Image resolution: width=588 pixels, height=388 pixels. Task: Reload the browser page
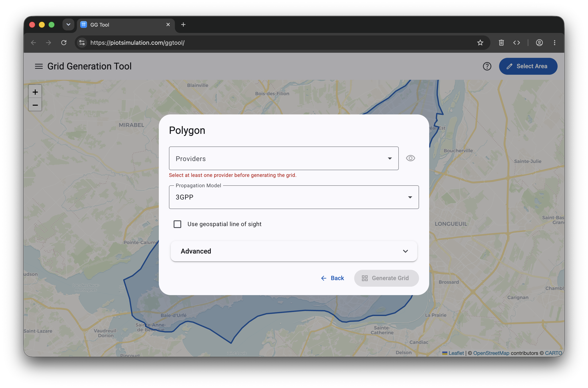(64, 43)
